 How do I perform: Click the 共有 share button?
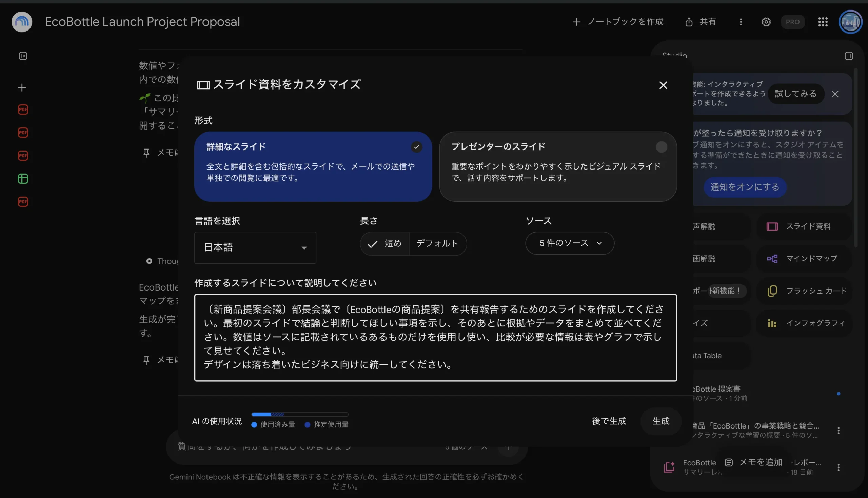click(701, 22)
